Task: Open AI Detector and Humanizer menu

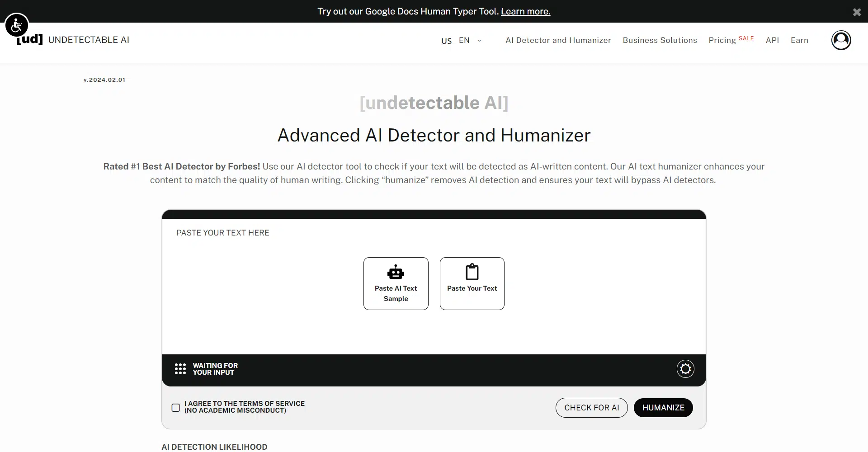Action: 558,40
